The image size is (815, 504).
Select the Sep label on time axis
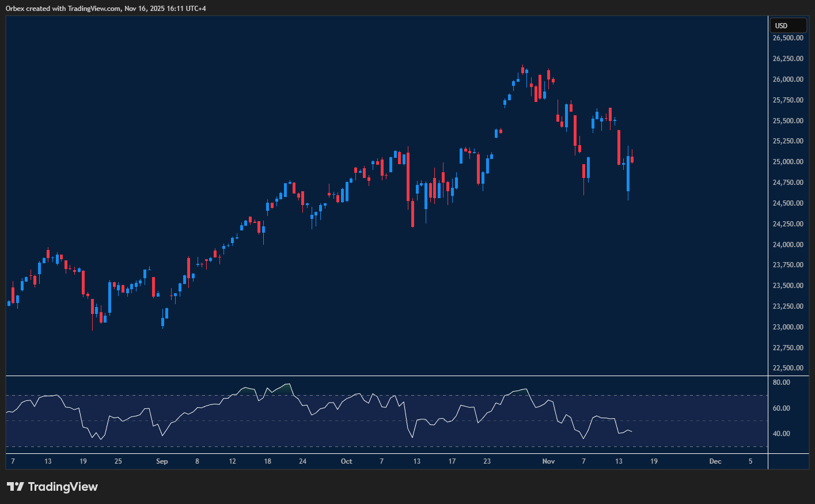pos(162,461)
